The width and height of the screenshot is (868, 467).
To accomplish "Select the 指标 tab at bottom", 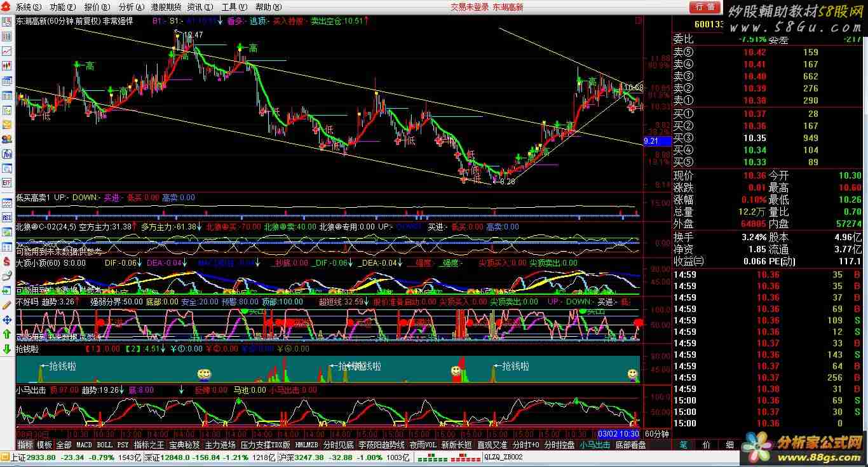I will point(25,445).
